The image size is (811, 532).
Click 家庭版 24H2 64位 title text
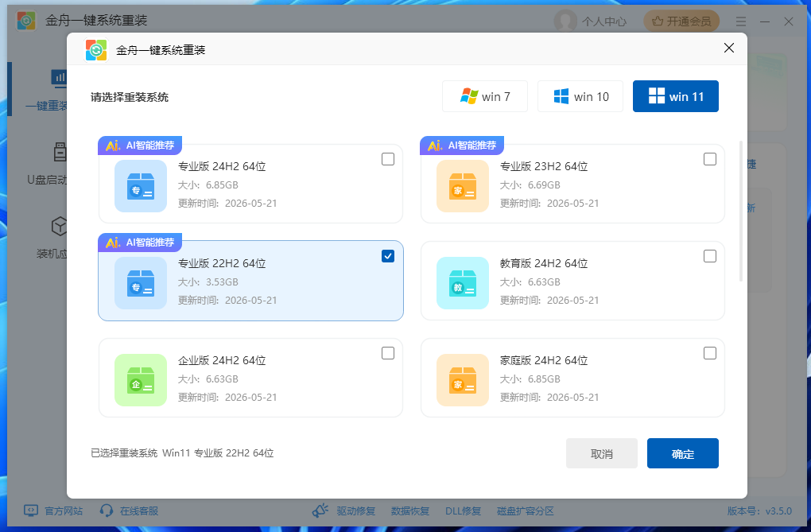544,360
